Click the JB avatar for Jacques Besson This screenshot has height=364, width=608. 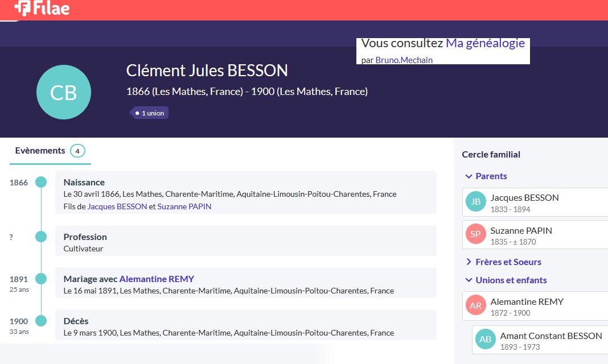(x=476, y=201)
